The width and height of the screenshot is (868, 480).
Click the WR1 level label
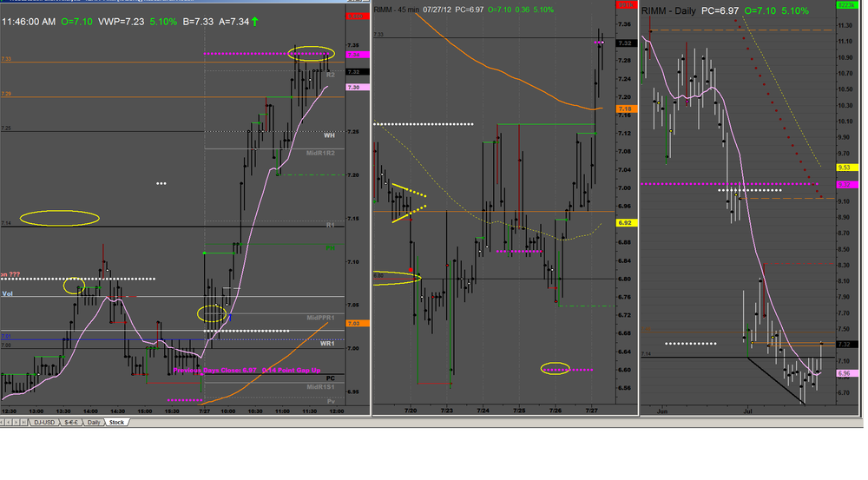327,343
